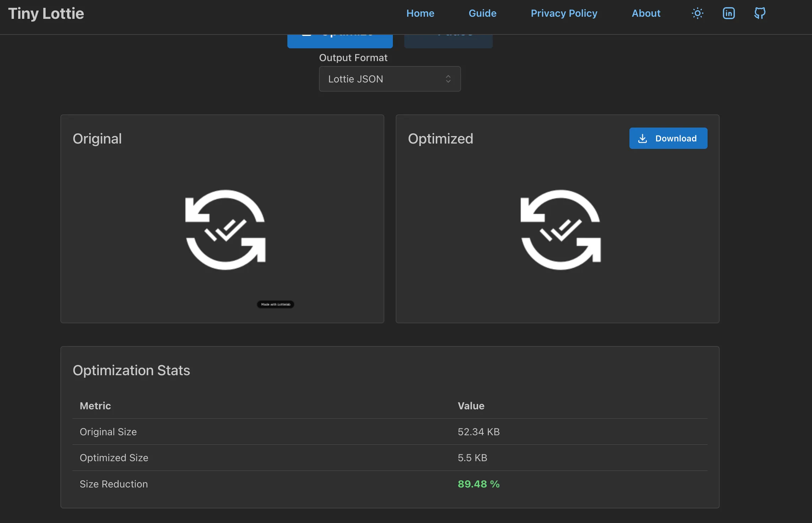This screenshot has height=523, width=812.
Task: Click the green 89.48 % reduction value
Action: pos(478,484)
